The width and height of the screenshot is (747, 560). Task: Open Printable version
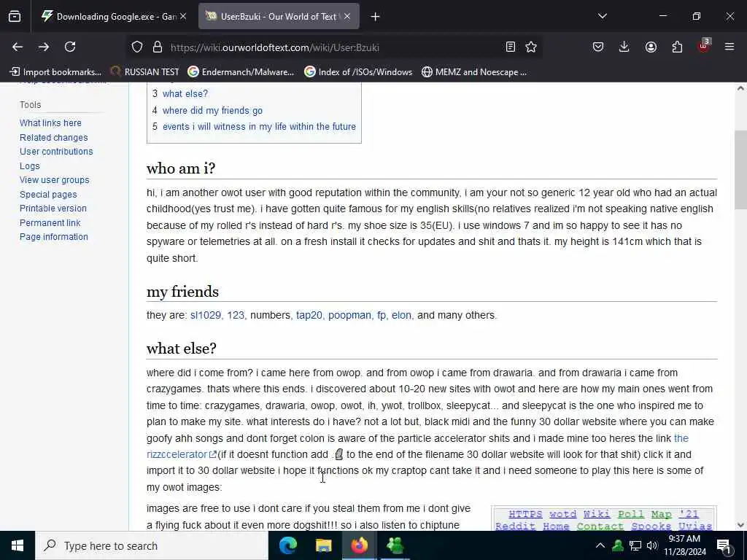[x=53, y=209]
